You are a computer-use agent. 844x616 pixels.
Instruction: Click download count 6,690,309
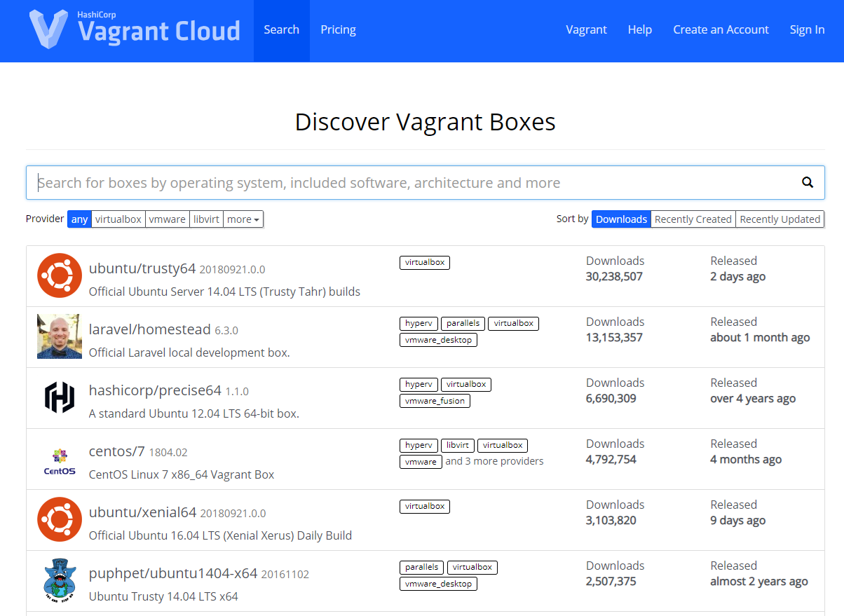[x=611, y=399]
